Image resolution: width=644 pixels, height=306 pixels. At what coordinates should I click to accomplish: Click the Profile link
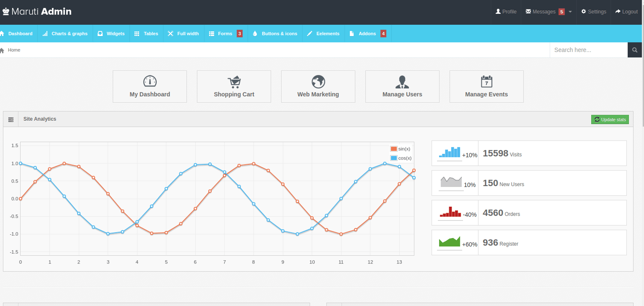coord(506,12)
